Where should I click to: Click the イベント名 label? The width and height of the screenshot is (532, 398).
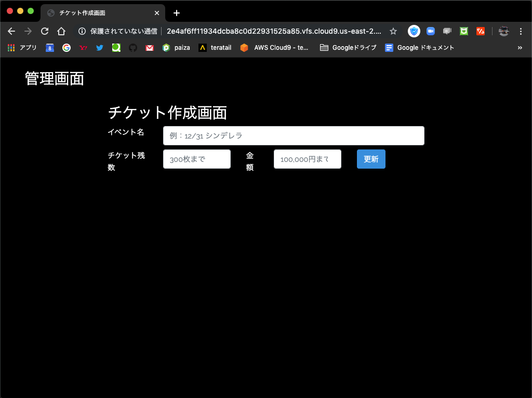(126, 132)
